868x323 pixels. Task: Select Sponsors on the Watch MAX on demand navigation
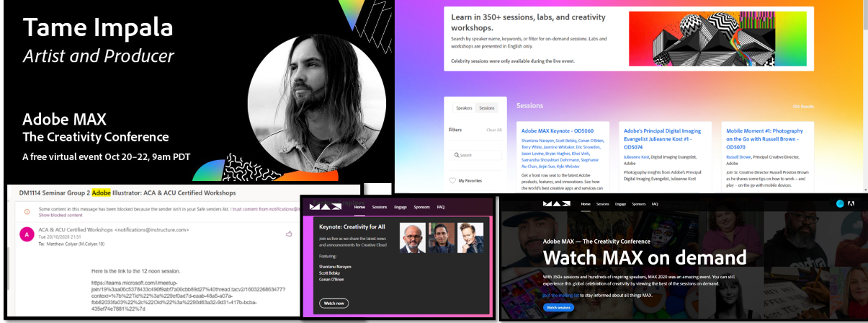tap(638, 204)
